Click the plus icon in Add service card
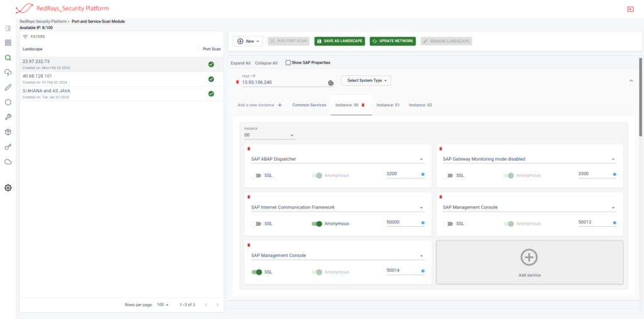This screenshot has width=644, height=319. pos(529,257)
